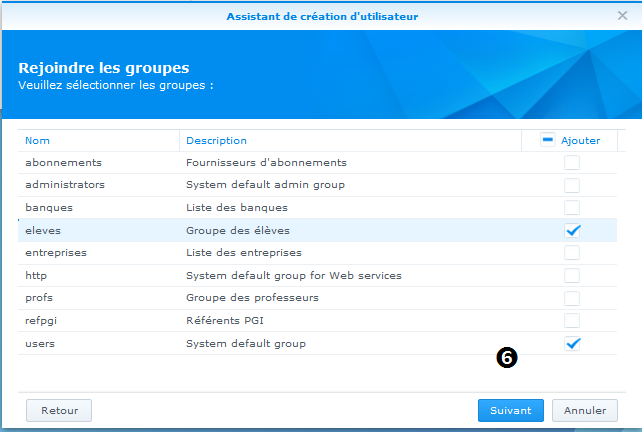Tick the banques group checkbox
This screenshot has width=642, height=432.
click(x=572, y=208)
